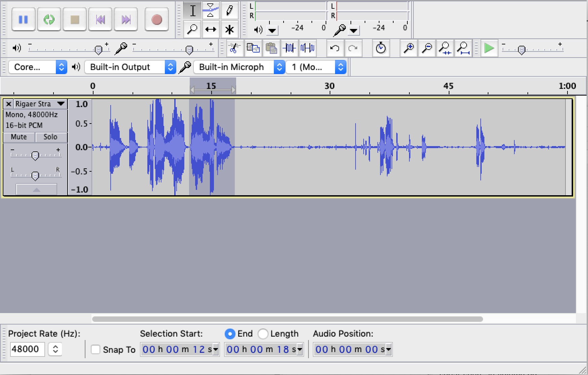Screen dimensions: 588x375
Task: Play at speed with green triangle
Action: click(489, 48)
